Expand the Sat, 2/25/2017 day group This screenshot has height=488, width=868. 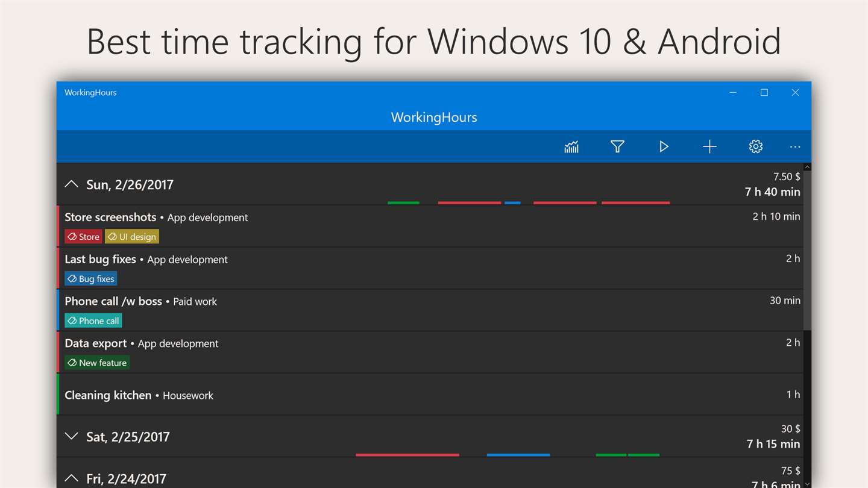(71, 436)
